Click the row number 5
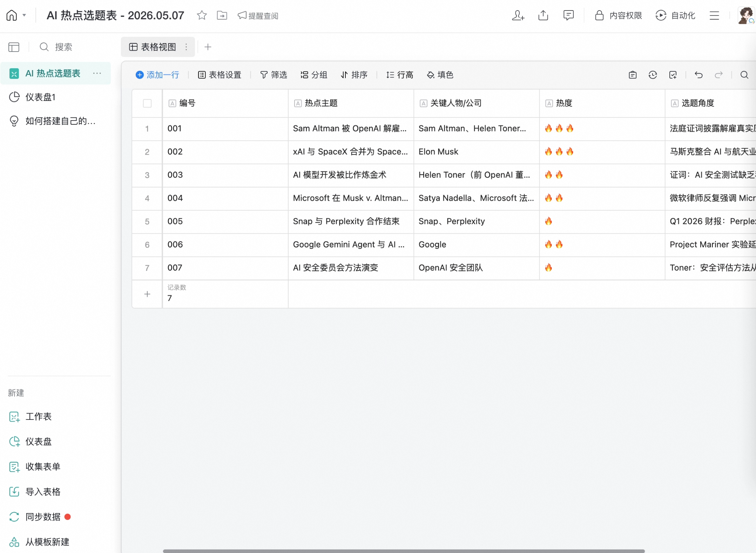This screenshot has width=756, height=553. (x=147, y=221)
